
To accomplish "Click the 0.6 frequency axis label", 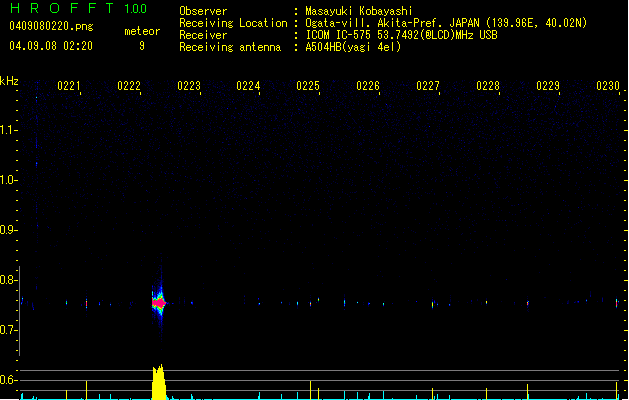I will (9, 380).
